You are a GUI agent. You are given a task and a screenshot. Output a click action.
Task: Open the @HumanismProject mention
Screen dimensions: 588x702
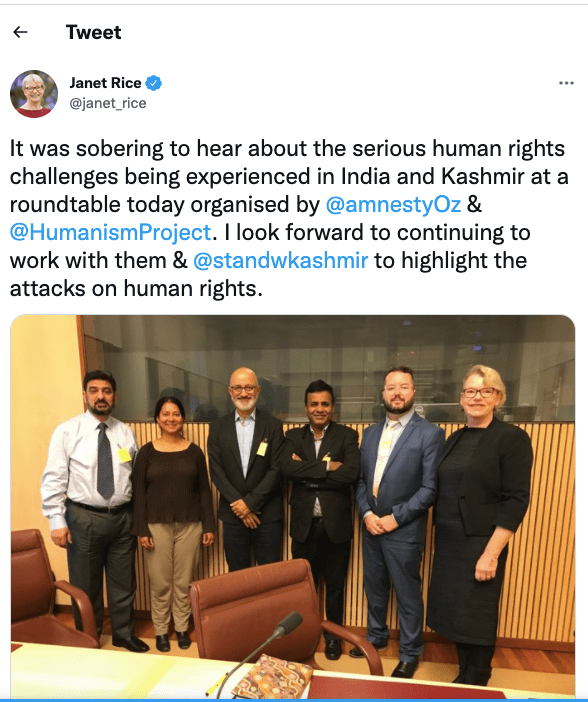110,232
